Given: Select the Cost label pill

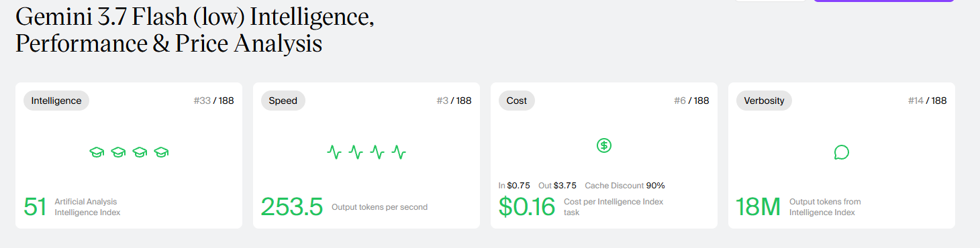Looking at the screenshot, I should (x=517, y=101).
